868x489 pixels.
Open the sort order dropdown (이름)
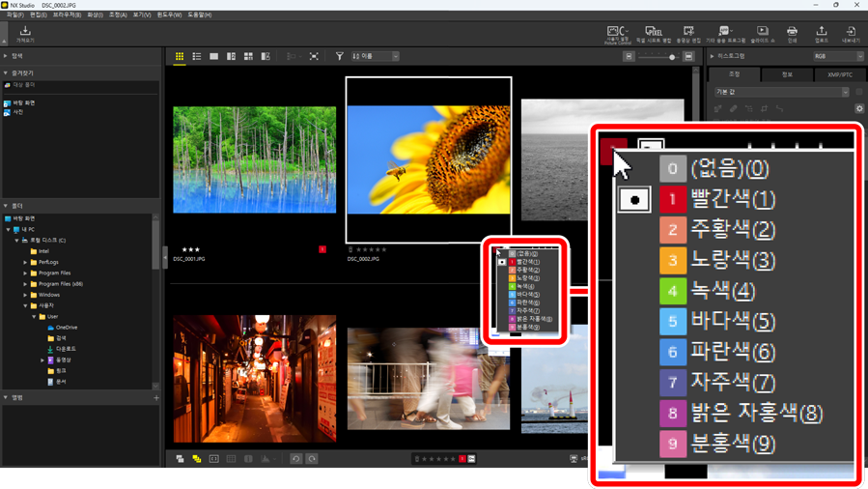point(375,57)
